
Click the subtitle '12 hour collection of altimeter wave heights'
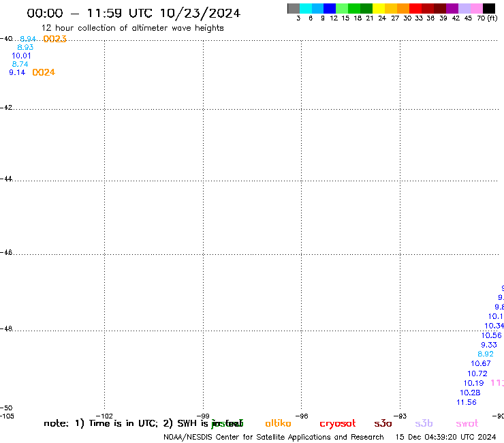coord(132,28)
